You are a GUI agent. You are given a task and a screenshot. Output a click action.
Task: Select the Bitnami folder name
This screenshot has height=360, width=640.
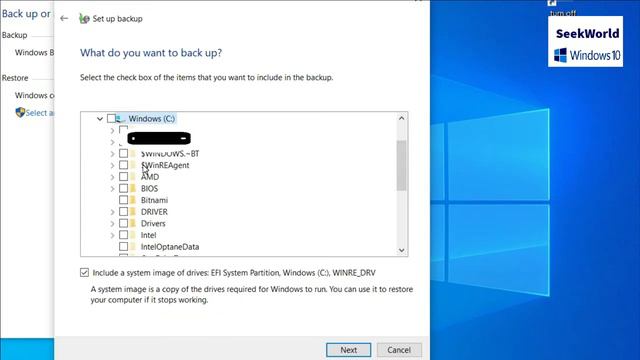coord(154,200)
